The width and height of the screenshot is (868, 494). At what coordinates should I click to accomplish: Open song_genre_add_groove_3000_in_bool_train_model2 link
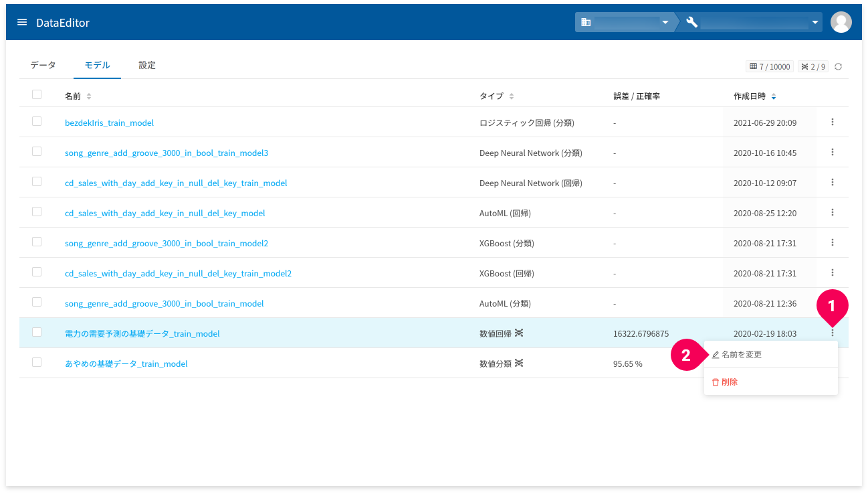point(167,244)
